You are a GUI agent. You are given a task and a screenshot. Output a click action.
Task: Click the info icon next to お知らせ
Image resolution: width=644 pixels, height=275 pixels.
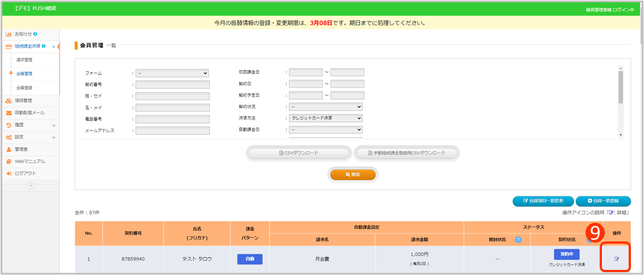(x=35, y=34)
